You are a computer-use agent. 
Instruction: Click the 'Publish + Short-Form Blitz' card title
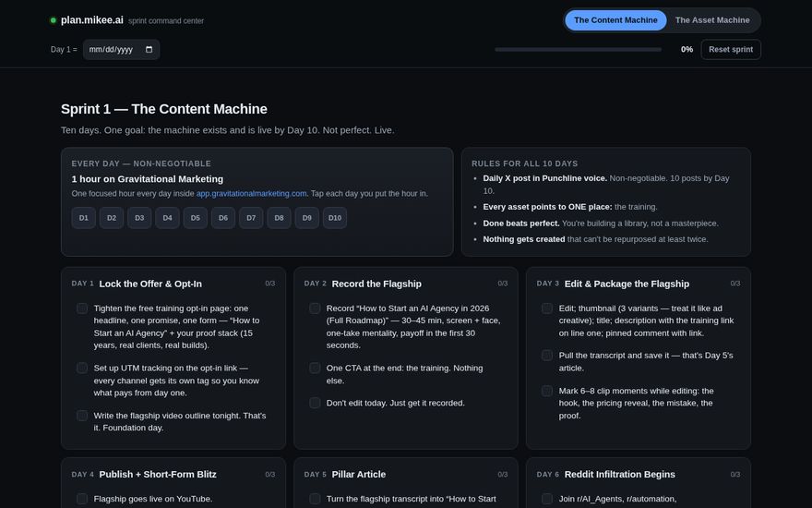pos(158,475)
